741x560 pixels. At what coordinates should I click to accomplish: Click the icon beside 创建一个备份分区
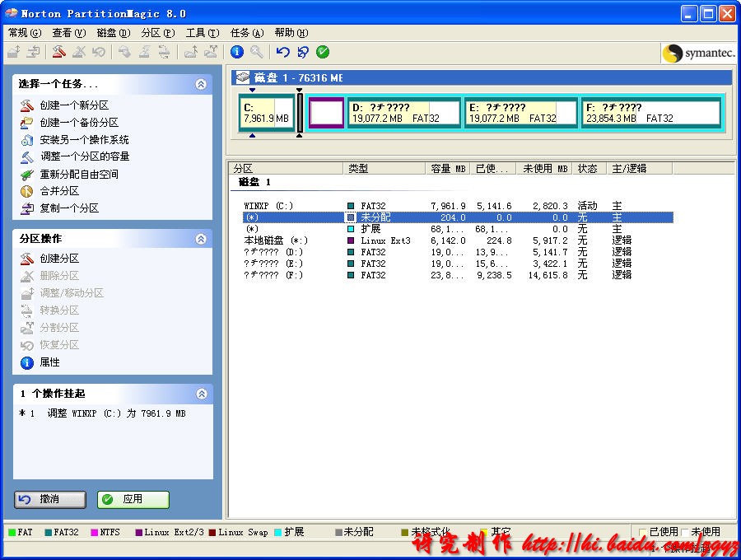pos(27,123)
